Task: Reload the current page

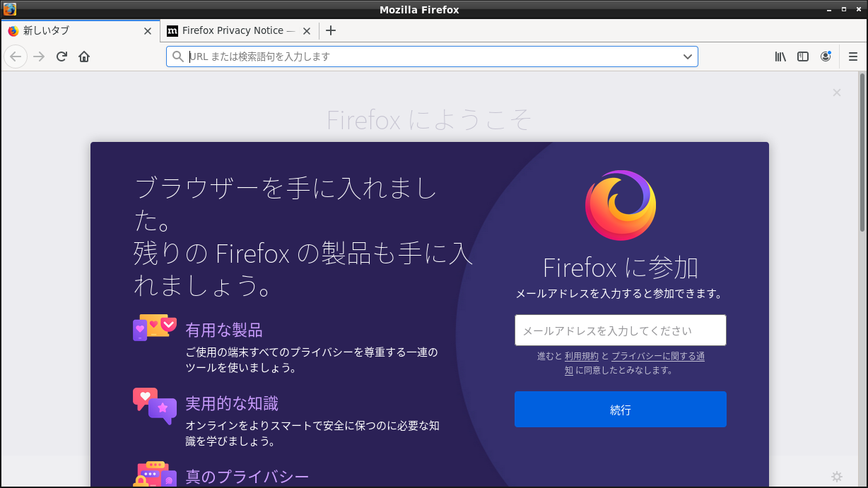Action: click(61, 56)
